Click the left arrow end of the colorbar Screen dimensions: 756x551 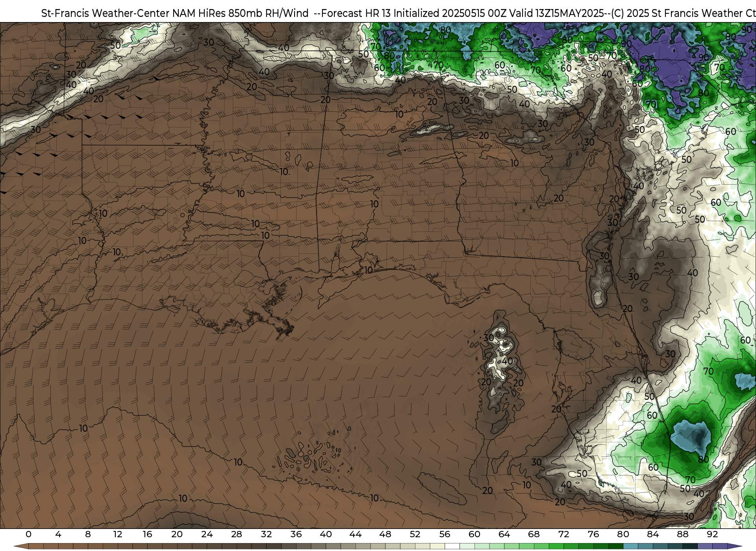click(21, 546)
